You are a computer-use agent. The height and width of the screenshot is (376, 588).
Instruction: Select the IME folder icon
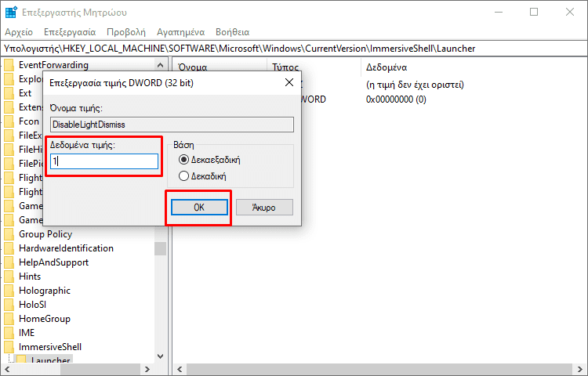pos(9,333)
